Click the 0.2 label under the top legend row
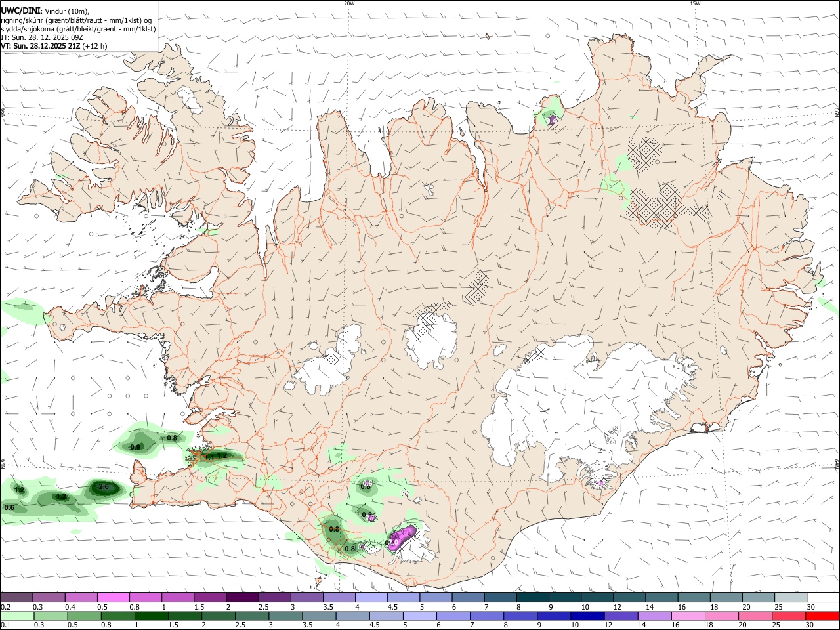This screenshot has height=630, width=840. click(x=5, y=607)
